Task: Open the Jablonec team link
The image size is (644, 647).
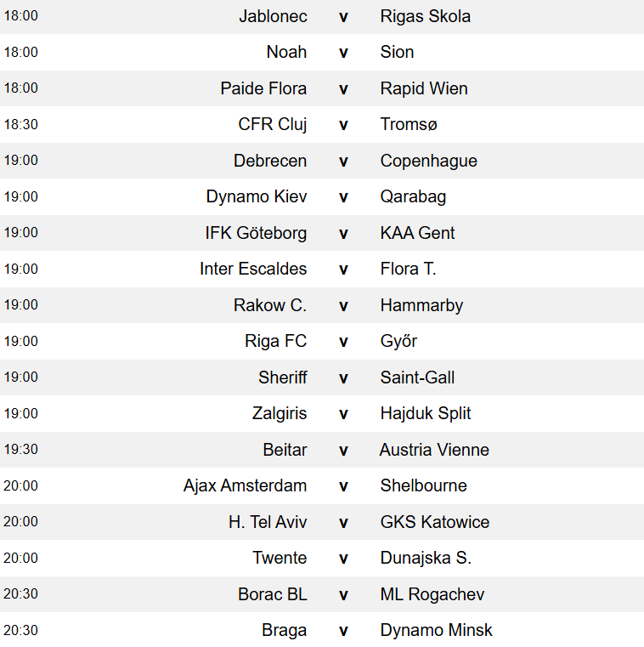Action: click(273, 16)
